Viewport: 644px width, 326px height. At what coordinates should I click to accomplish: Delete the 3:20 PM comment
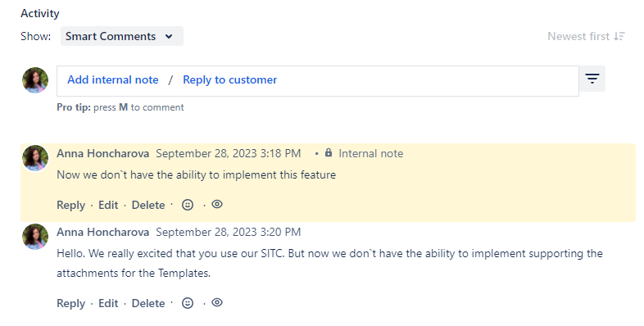pyautogui.click(x=148, y=303)
